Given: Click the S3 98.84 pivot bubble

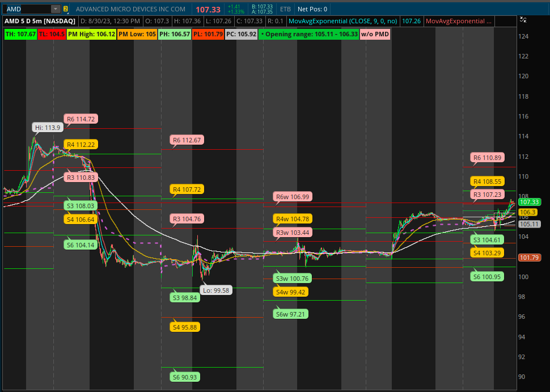Looking at the screenshot, I should point(185,298).
